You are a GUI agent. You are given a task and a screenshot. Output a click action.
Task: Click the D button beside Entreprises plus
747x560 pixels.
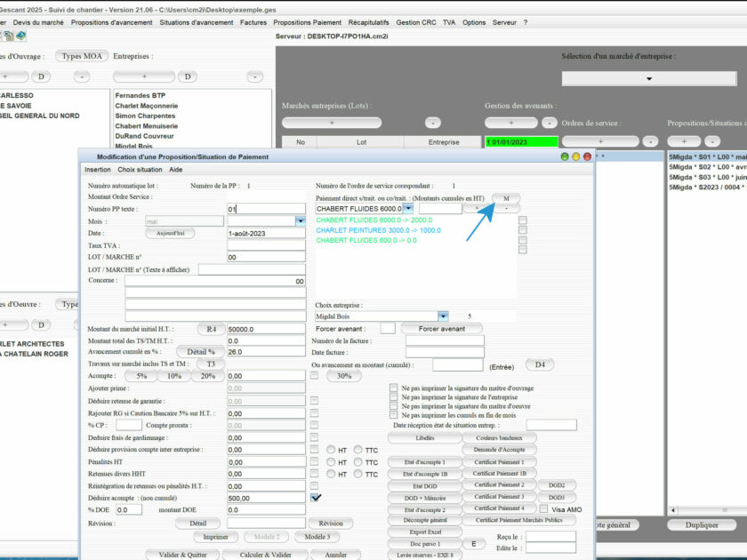click(x=188, y=76)
